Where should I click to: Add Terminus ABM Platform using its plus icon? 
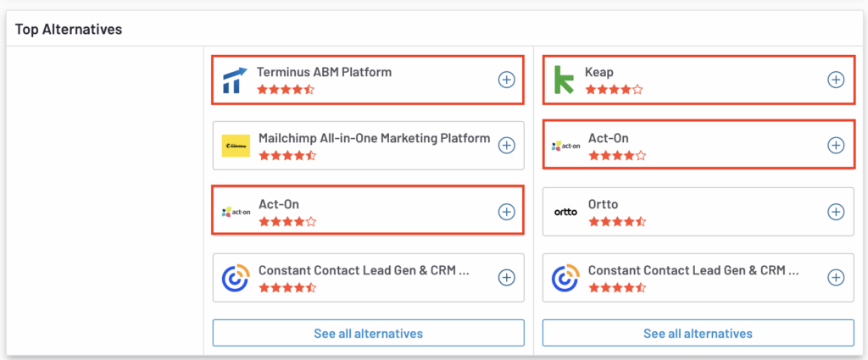(507, 80)
